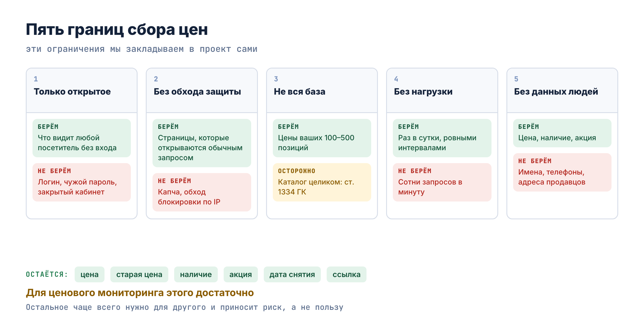Click the yellow 'ОСТОРОЖНО' box about Каталог целиком
Viewport: 644px width, 328px height.
pyautogui.click(x=322, y=182)
